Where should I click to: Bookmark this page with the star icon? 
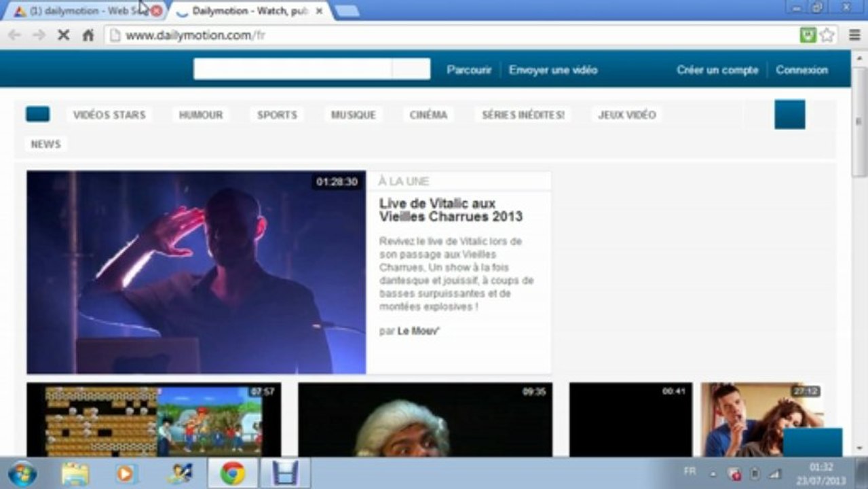[x=827, y=35]
